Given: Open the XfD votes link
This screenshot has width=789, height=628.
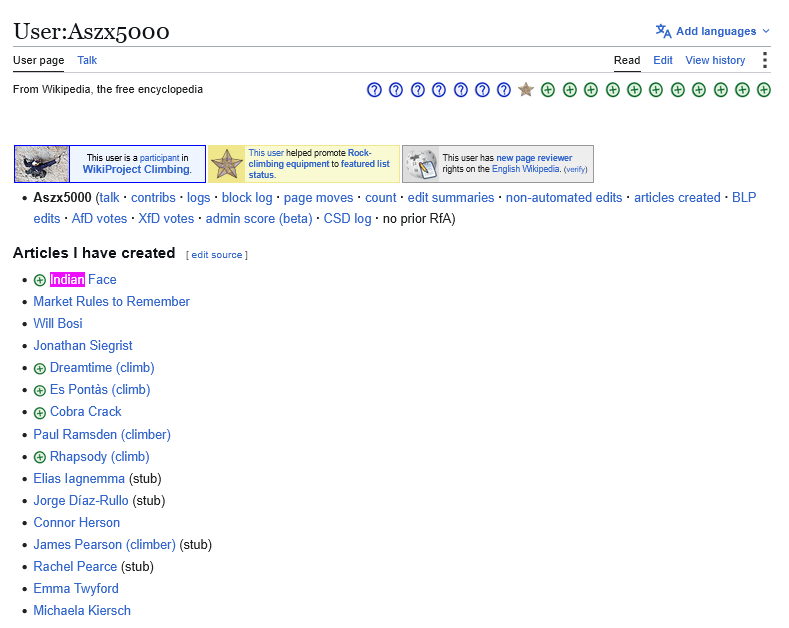Looking at the screenshot, I should click(x=166, y=219).
